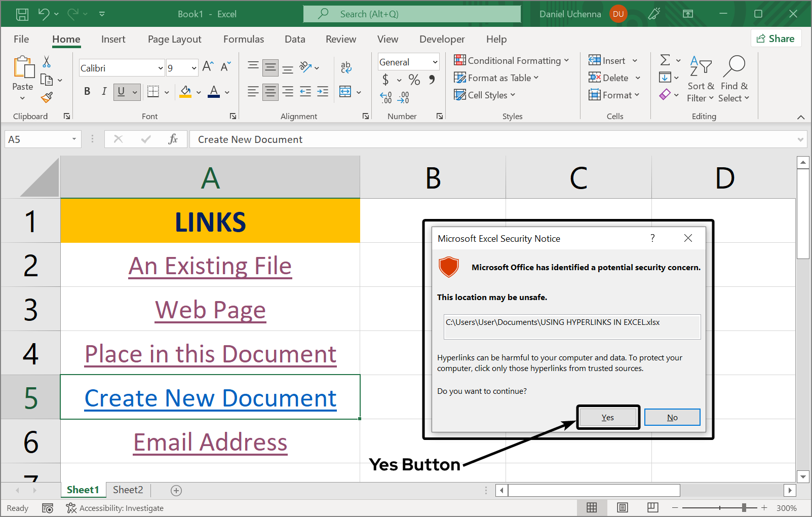The height and width of the screenshot is (517, 812).
Task: Click the Increase Font Size icon
Action: pos(208,66)
